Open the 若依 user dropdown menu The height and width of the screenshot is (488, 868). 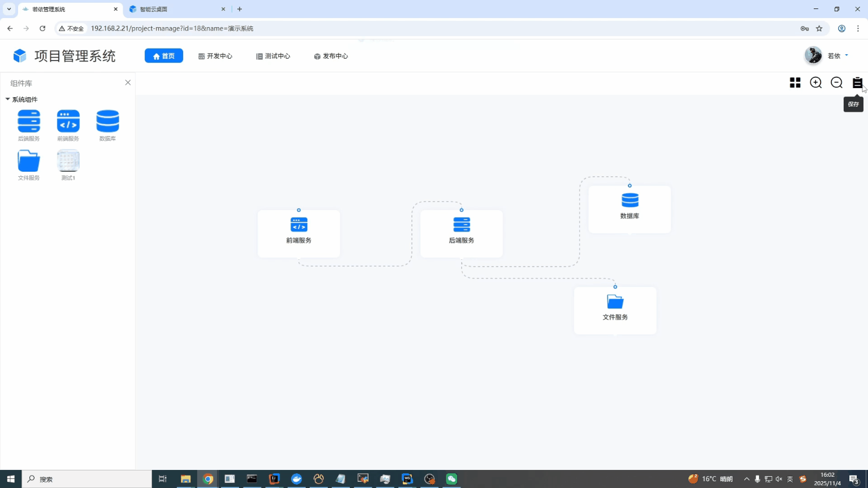coord(835,55)
